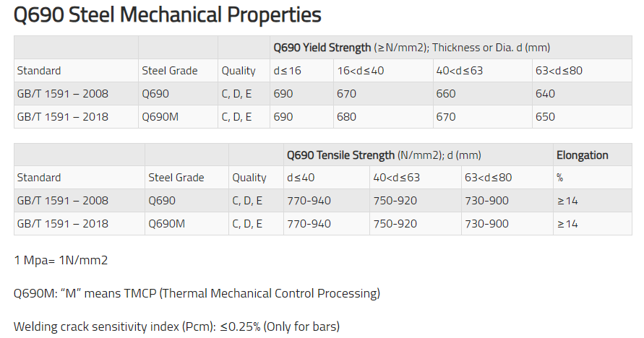Select the Quality header in yield strength table
Image resolution: width=644 pixels, height=338 pixels.
click(239, 71)
